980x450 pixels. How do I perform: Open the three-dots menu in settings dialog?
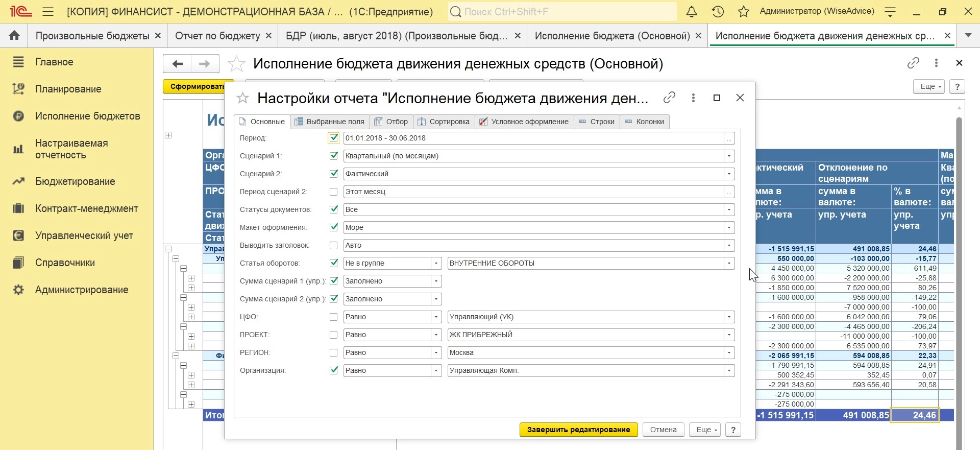pos(693,98)
